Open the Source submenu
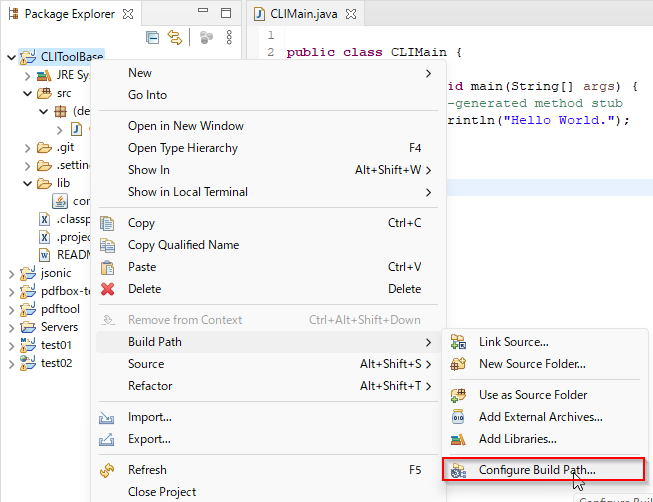 point(269,365)
